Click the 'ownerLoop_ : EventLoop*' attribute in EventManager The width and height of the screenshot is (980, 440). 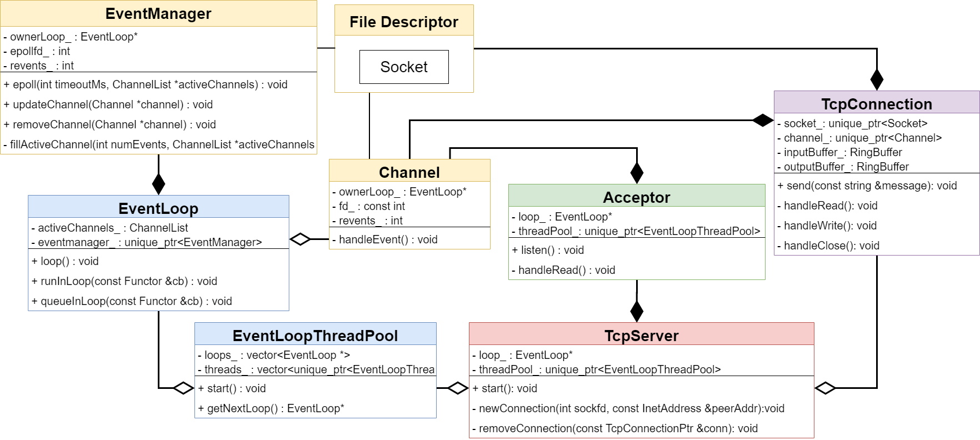(71, 37)
